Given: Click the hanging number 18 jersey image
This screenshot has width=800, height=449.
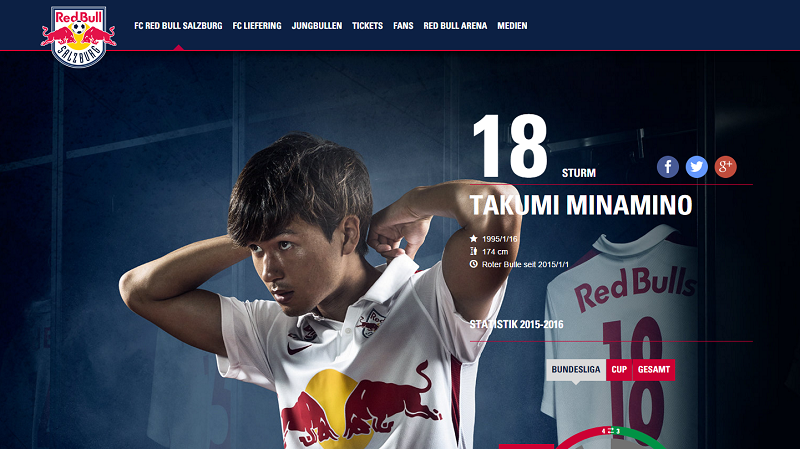Looking at the screenshot, I should click(x=620, y=337).
